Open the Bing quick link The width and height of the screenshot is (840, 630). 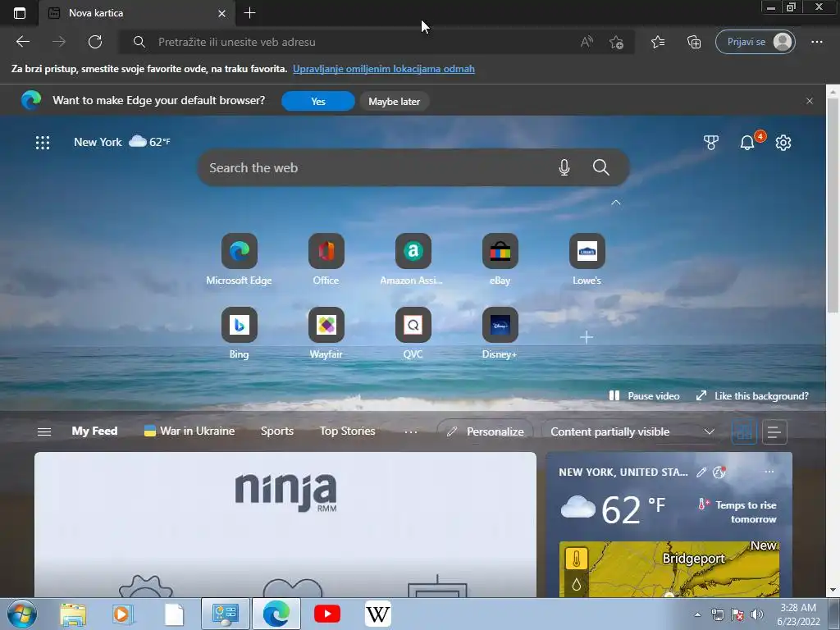pos(239,334)
